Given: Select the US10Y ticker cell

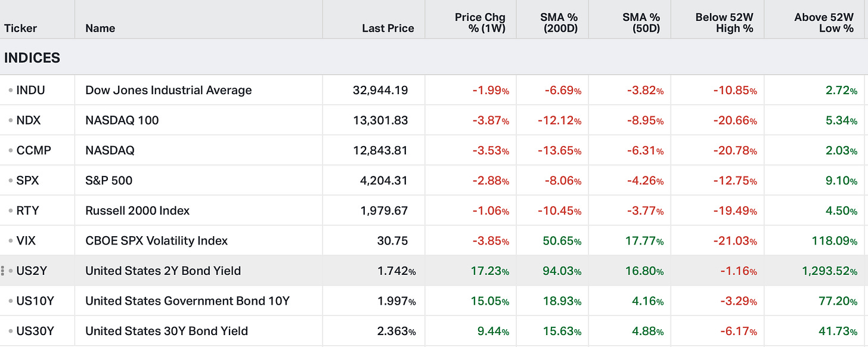Looking at the screenshot, I should tap(35, 301).
